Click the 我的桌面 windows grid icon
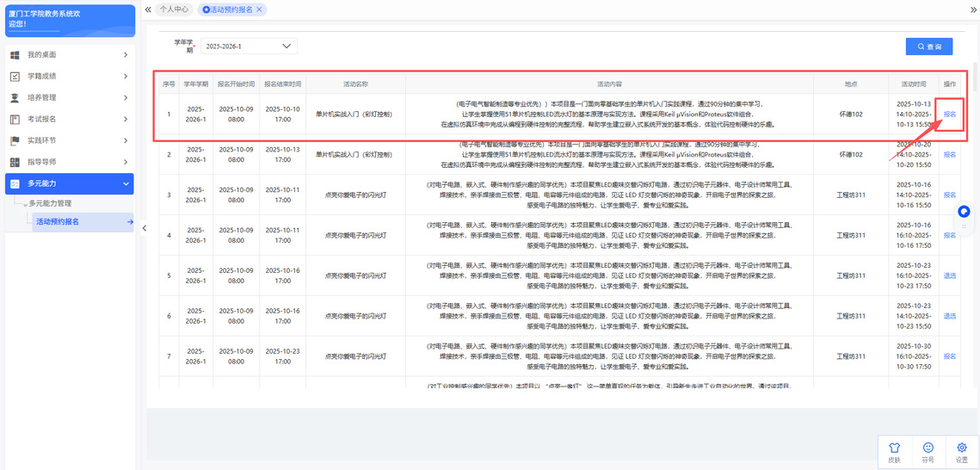980x470 pixels. pyautogui.click(x=15, y=55)
